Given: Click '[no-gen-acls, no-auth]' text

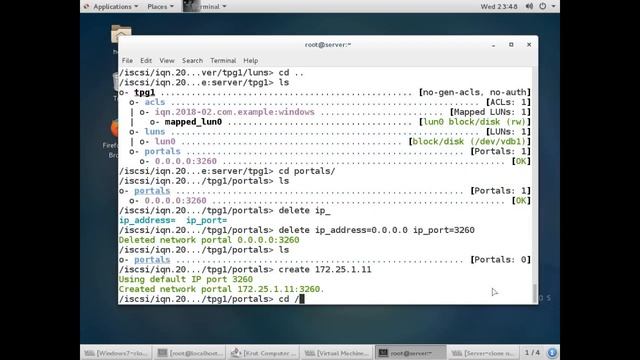Looking at the screenshot, I should (475, 93).
